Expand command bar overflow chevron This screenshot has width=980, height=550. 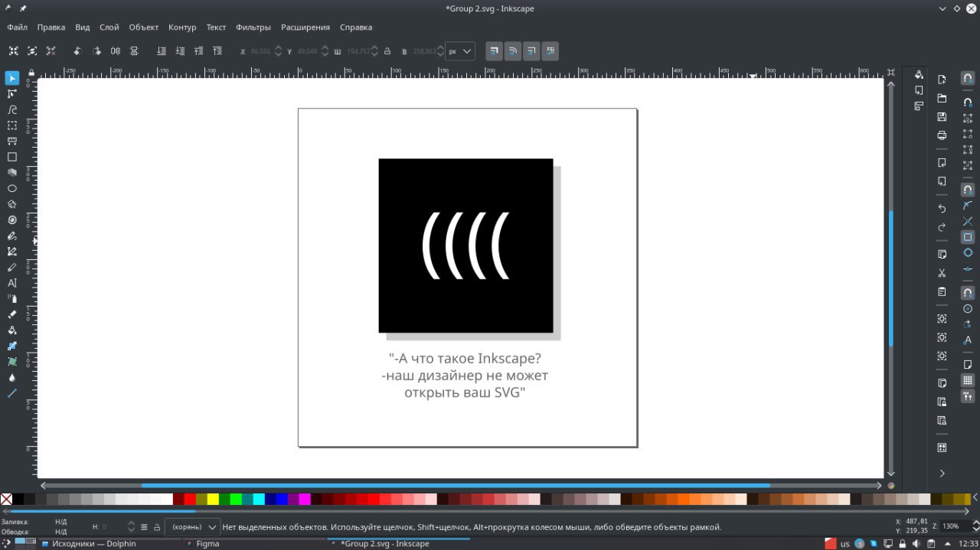[942, 474]
